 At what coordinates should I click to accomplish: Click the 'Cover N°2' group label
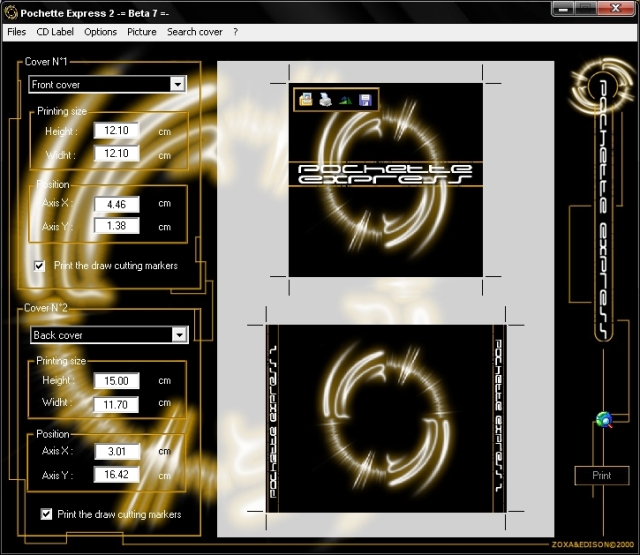click(x=46, y=308)
